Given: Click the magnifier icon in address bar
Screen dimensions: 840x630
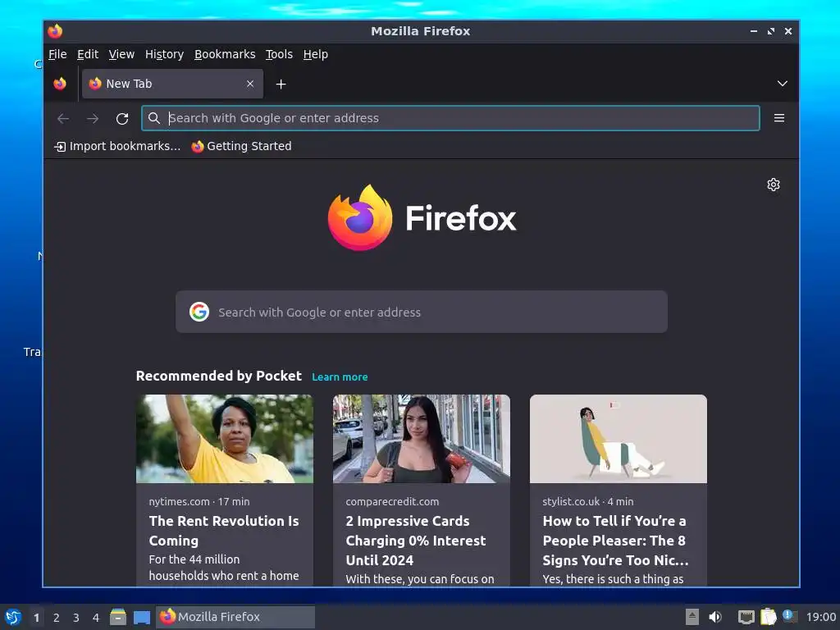Looking at the screenshot, I should click(154, 118).
